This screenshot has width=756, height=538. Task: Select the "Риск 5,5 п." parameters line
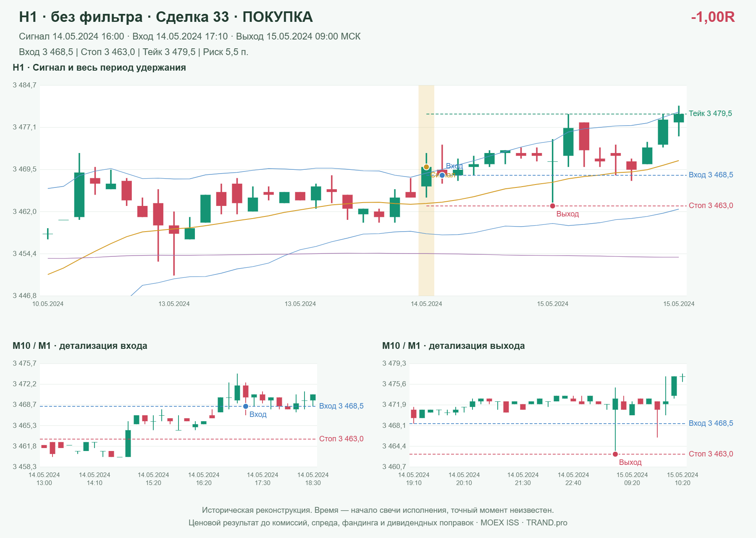134,52
